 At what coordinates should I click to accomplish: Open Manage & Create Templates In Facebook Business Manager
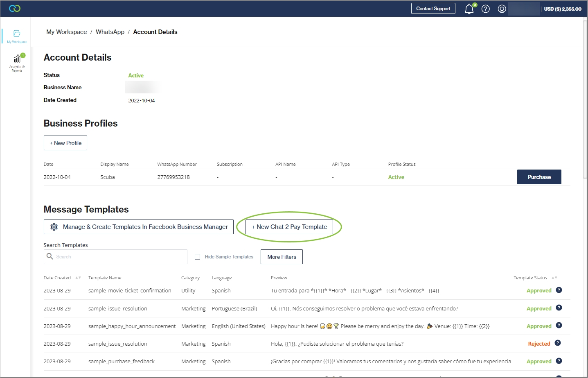(x=139, y=227)
